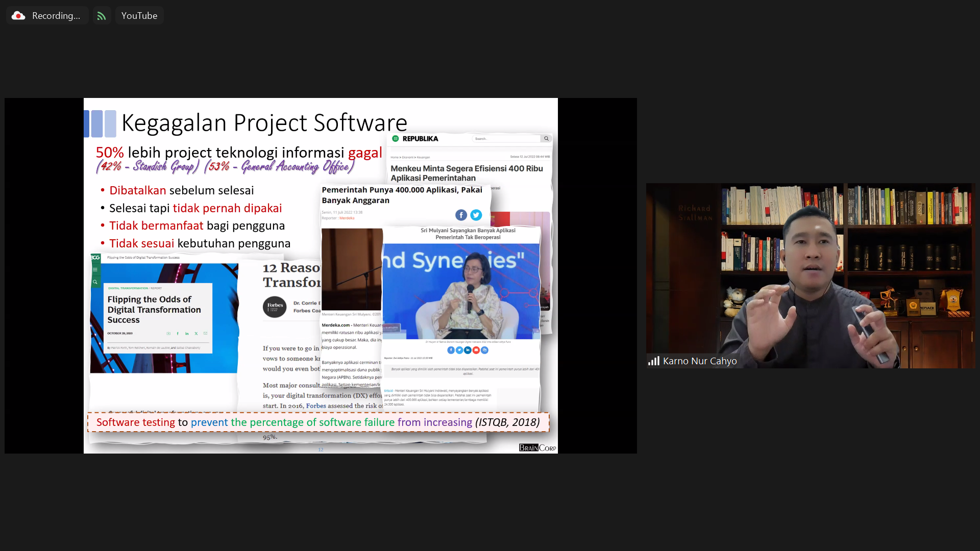The width and height of the screenshot is (980, 551).
Task: Click the green live stream signal icon
Action: click(x=102, y=16)
